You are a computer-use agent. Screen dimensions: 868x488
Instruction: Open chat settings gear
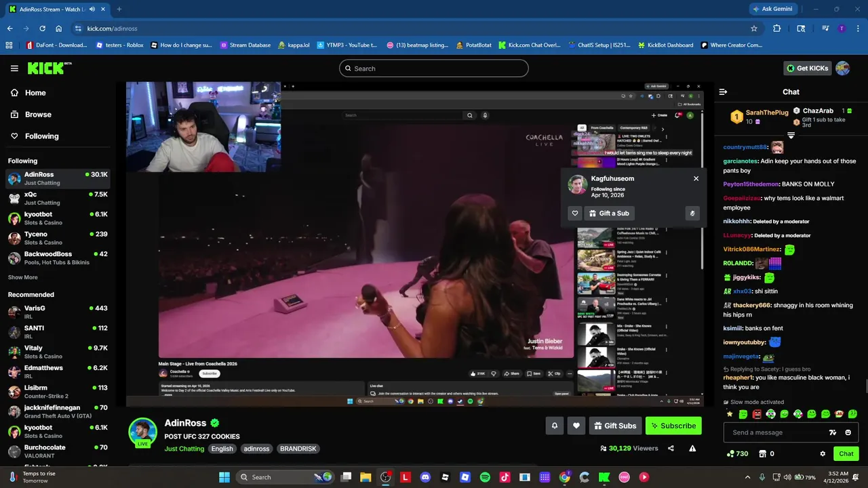coord(823,453)
